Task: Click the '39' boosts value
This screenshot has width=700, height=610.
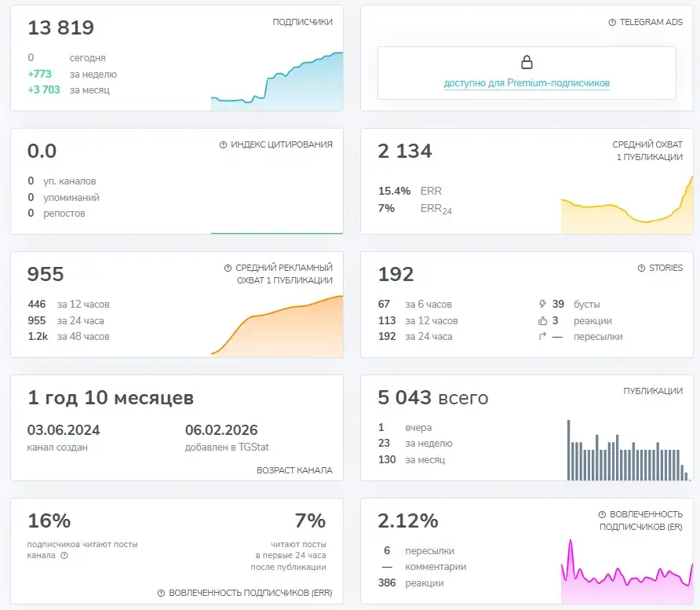Action: (x=558, y=305)
